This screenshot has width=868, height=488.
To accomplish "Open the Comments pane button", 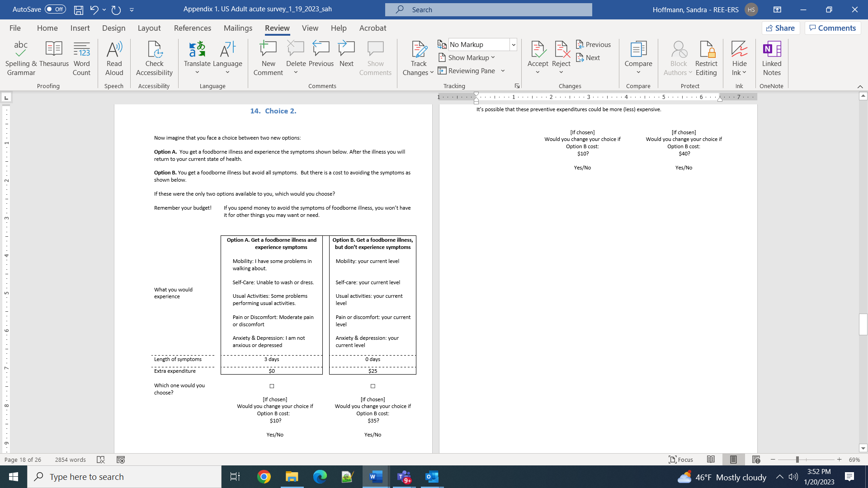I will (x=832, y=28).
